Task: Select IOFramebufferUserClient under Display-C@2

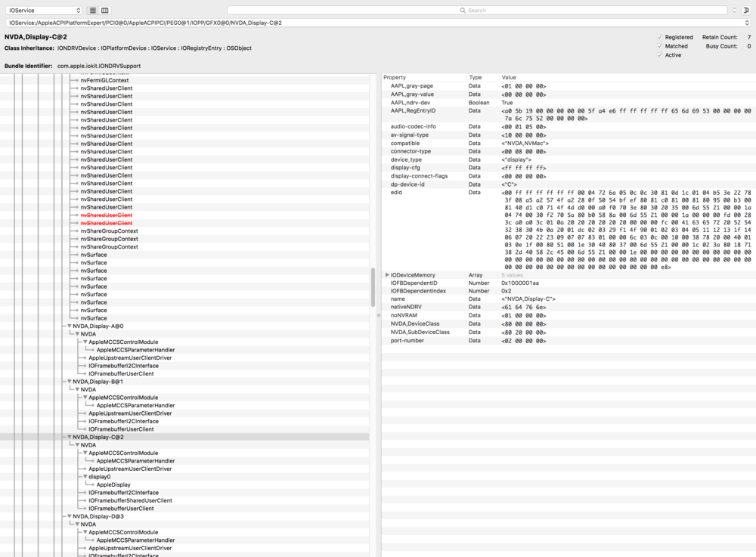Action: tap(121, 509)
